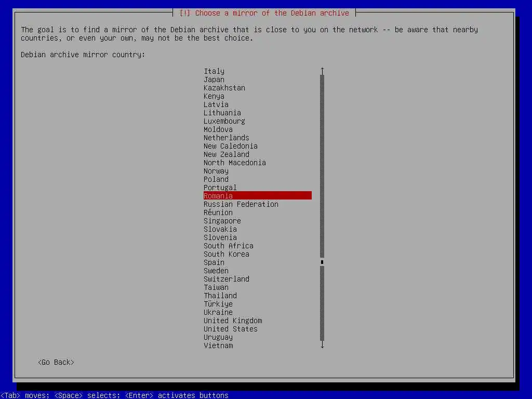
Task: Select New Zealand in the list
Action: [227, 154]
